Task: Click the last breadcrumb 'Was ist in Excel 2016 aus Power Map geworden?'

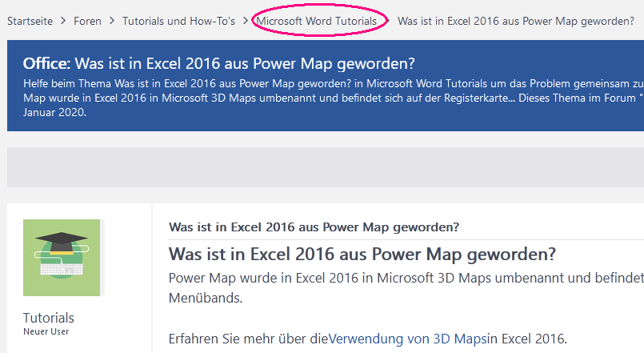Action: coord(516,21)
